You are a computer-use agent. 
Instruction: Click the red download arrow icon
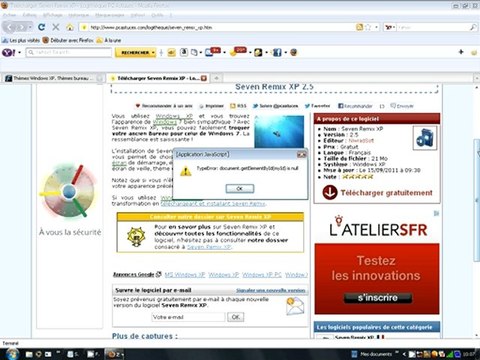coord(330,193)
